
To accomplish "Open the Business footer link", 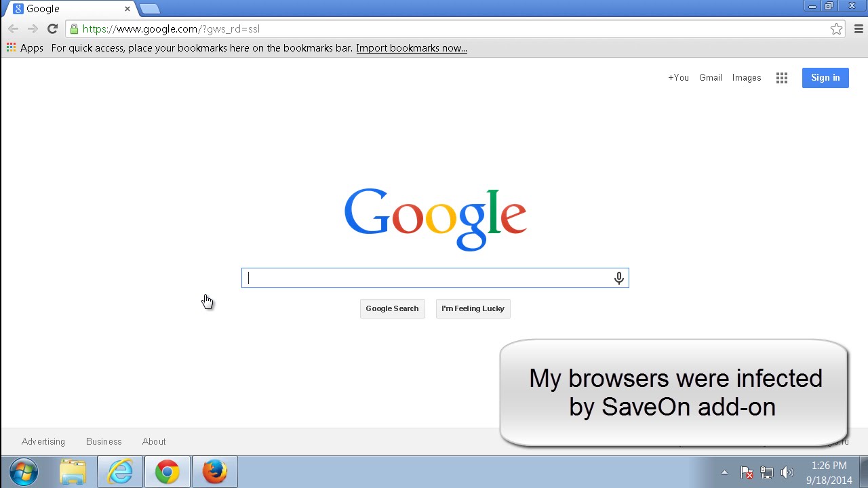I will click(104, 442).
